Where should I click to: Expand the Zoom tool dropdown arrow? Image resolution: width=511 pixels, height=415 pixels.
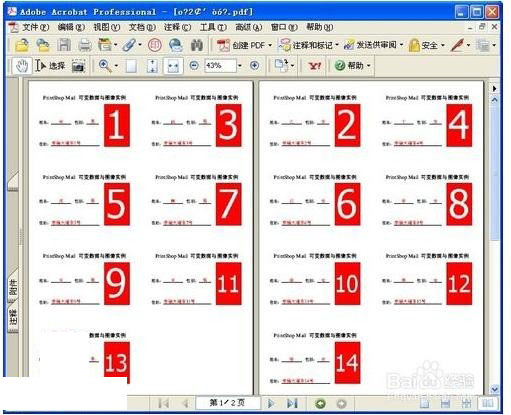(x=116, y=66)
